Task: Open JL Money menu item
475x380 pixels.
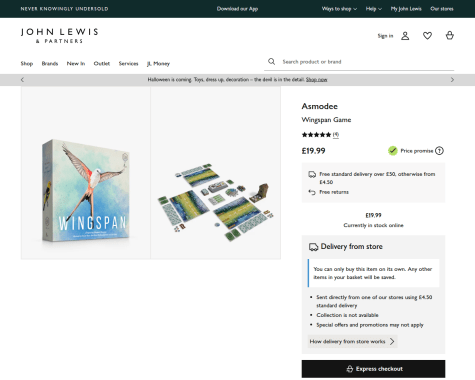Action: [158, 63]
